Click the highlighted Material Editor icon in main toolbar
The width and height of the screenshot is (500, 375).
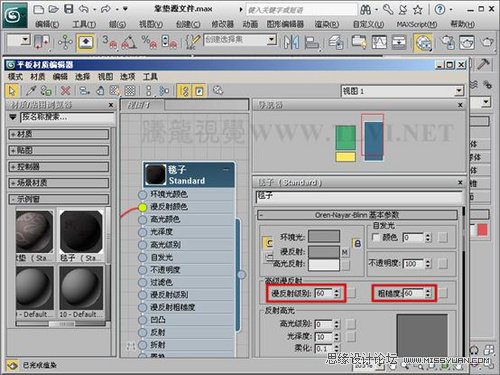coord(423,43)
